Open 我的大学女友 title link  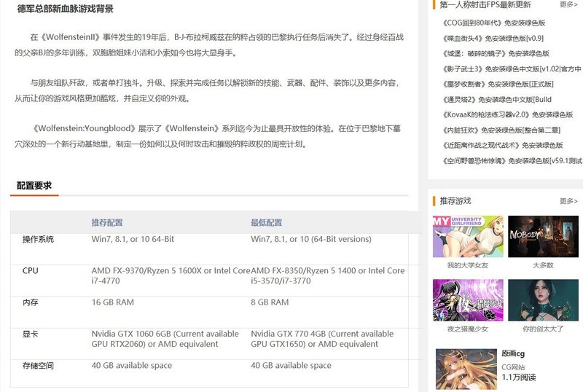[468, 265]
